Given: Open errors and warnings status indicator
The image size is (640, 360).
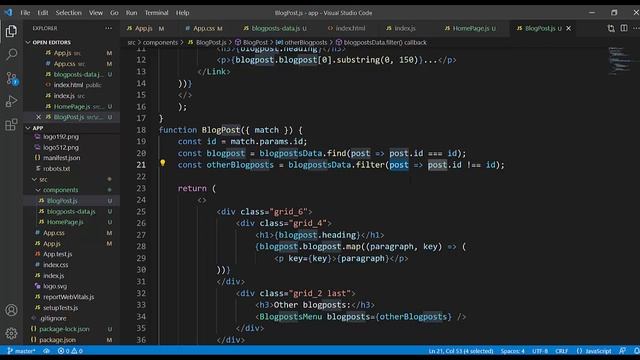Looking at the screenshot, I should [70, 351].
